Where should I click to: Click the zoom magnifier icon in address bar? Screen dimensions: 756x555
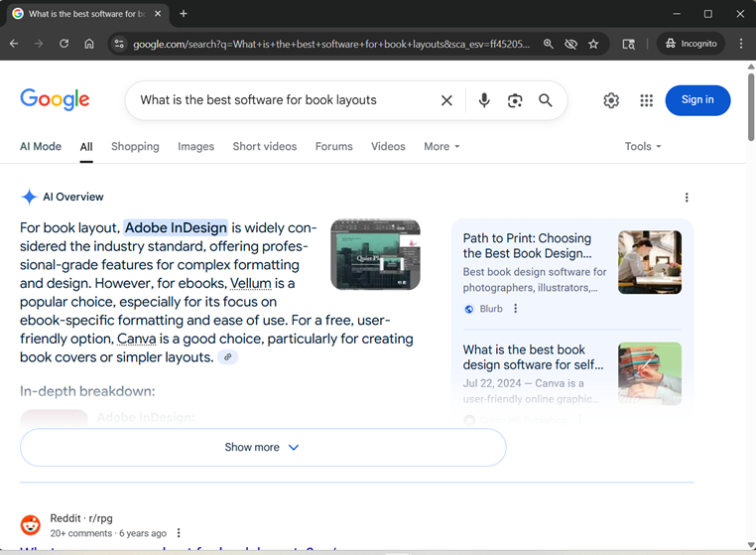click(x=549, y=44)
